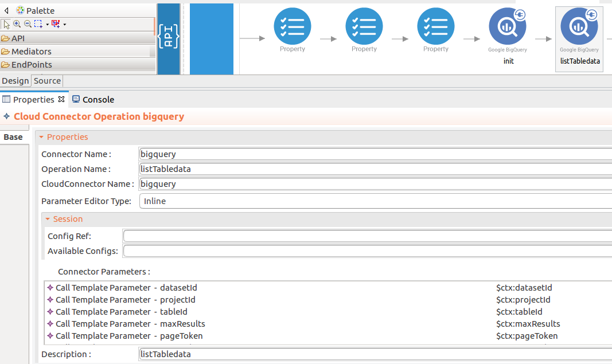612x364 pixels.
Task: Click the $ctx:tableId value
Action: point(519,312)
